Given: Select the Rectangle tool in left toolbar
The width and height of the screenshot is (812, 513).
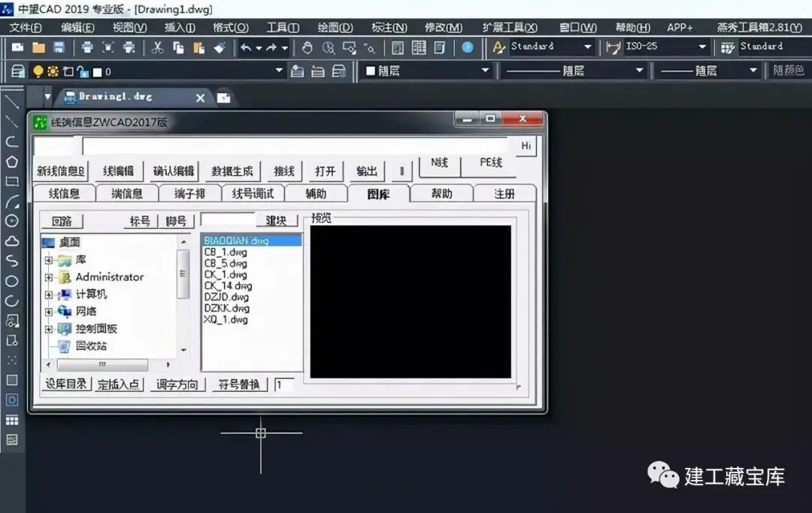Looking at the screenshot, I should [x=12, y=181].
